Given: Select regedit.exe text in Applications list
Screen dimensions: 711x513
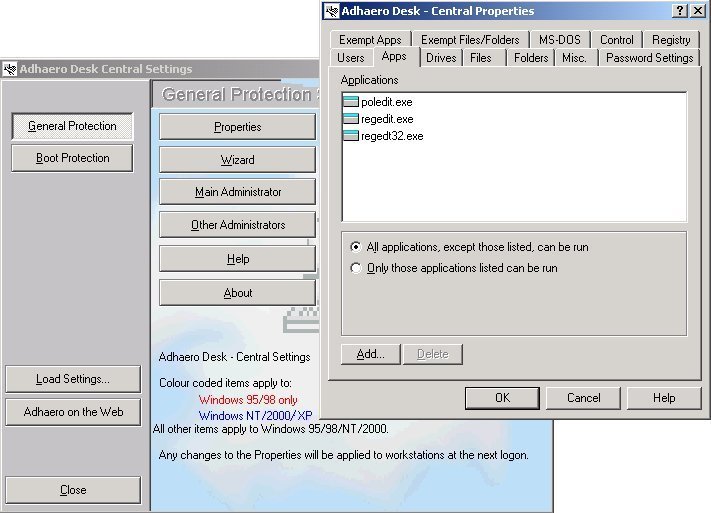Looking at the screenshot, I should click(x=387, y=119).
